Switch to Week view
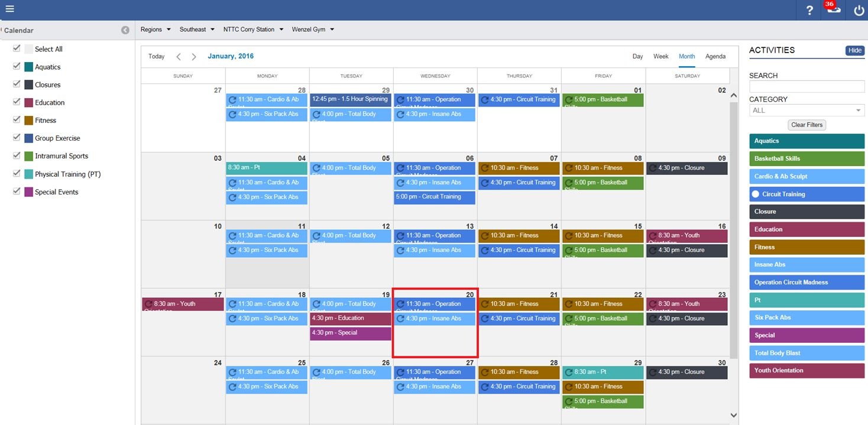The height and width of the screenshot is (425, 868). coord(660,57)
